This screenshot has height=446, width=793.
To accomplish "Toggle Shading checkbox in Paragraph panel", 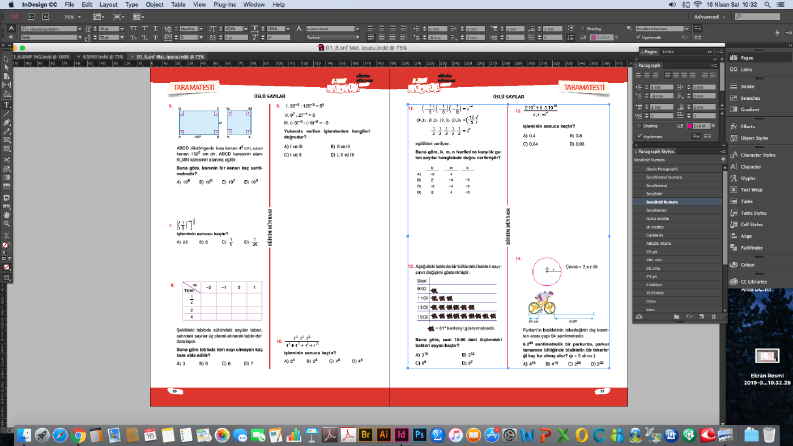I will pos(639,126).
